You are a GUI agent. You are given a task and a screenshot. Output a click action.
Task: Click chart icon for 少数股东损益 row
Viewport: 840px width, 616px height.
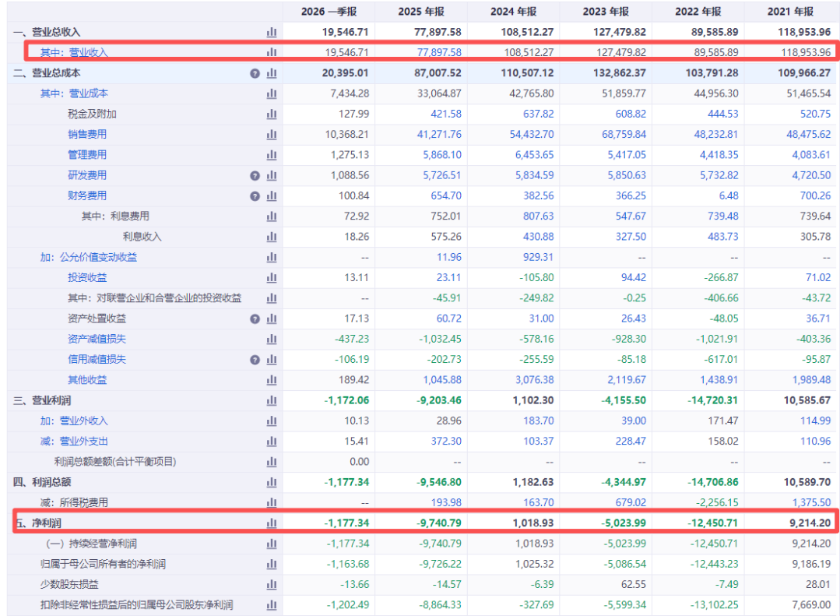coord(272,584)
